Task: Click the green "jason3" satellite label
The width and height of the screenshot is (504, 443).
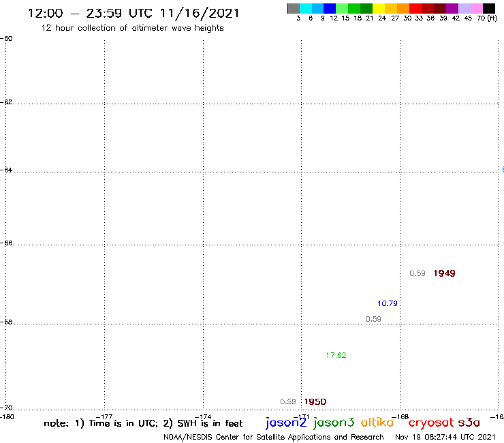Action: (x=334, y=423)
